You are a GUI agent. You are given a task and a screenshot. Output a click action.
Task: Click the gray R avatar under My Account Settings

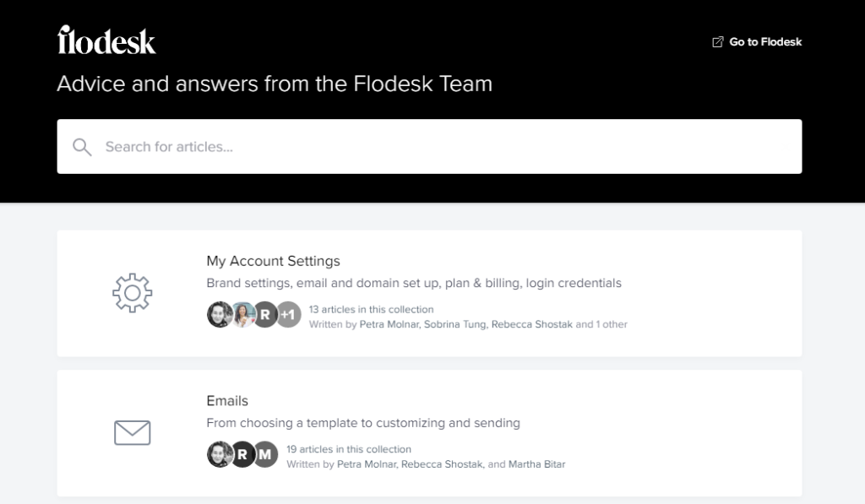265,315
